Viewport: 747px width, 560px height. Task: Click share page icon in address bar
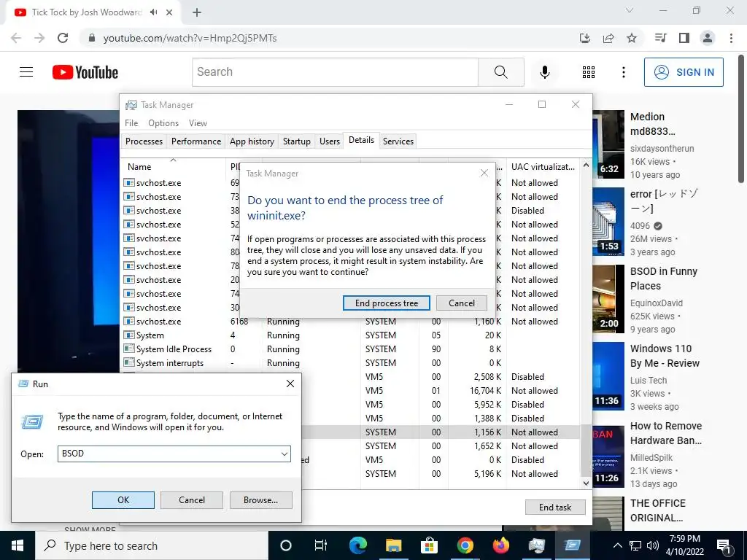[608, 38]
